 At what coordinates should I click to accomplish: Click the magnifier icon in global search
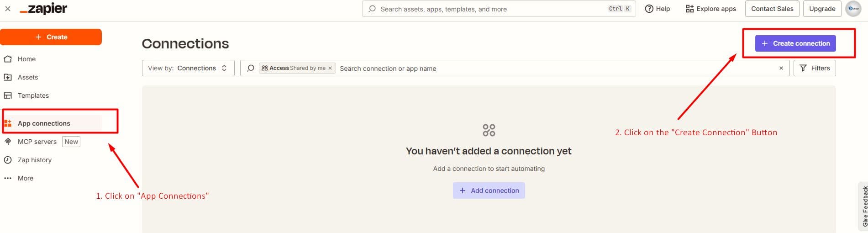click(x=372, y=9)
